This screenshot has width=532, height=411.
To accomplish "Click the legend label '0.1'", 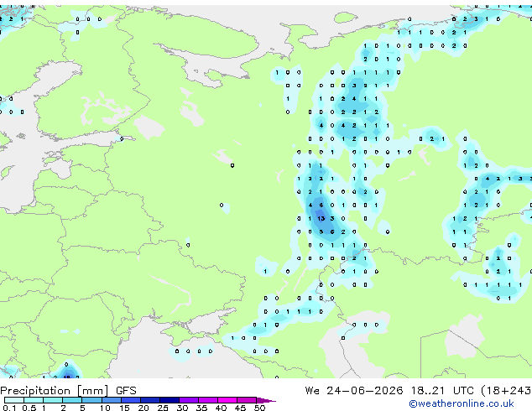I will [x=9, y=408].
